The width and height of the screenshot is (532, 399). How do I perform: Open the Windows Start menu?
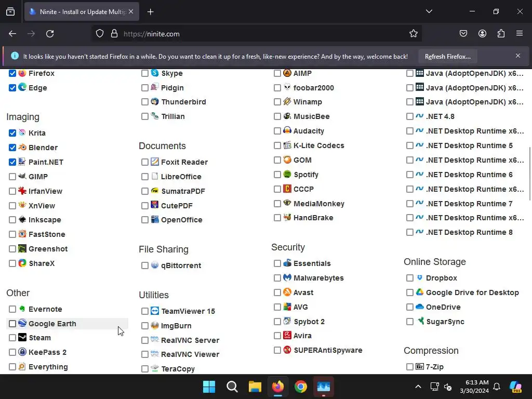(x=209, y=387)
